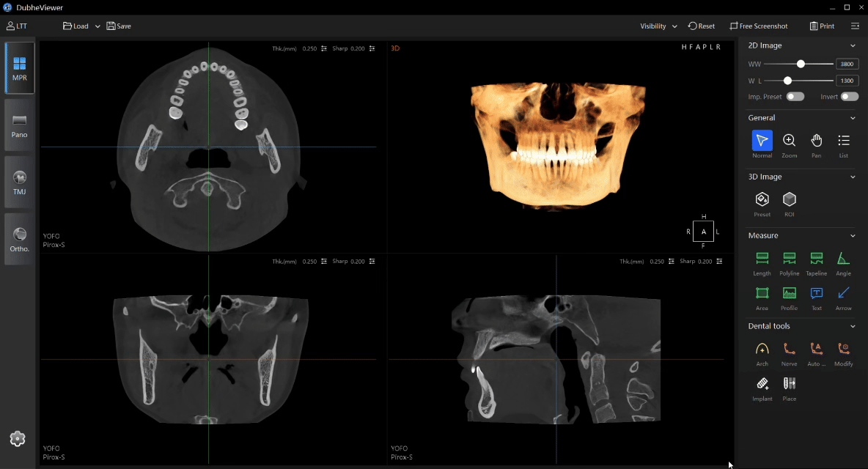Select the Angle measure tool
The image size is (868, 469).
pos(843,258)
